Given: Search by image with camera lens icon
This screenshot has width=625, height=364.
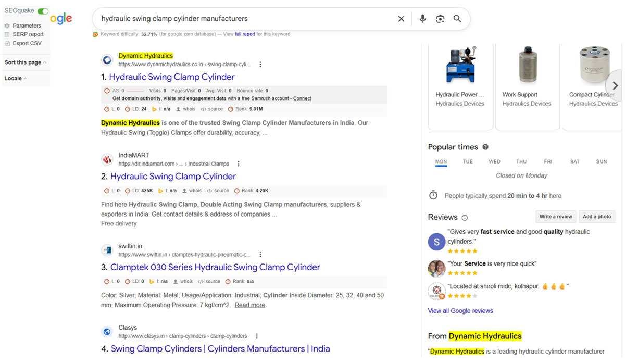Looking at the screenshot, I should pyautogui.click(x=440, y=19).
